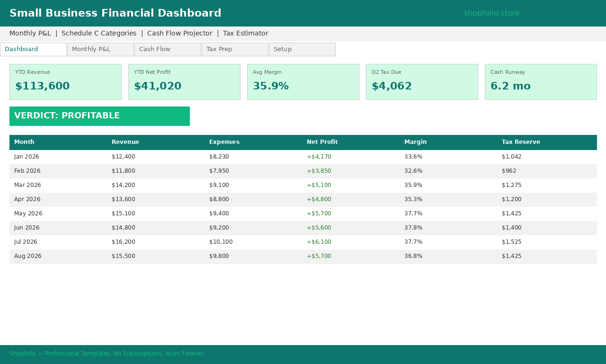Select the Feb 2026 month cell
The image size is (606, 364).
27,171
